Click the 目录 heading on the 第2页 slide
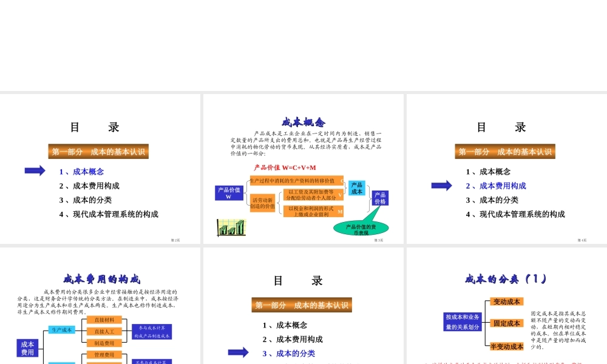 tap(95, 127)
